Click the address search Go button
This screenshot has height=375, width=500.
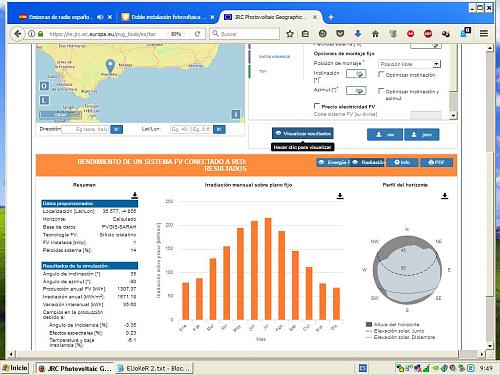point(116,129)
